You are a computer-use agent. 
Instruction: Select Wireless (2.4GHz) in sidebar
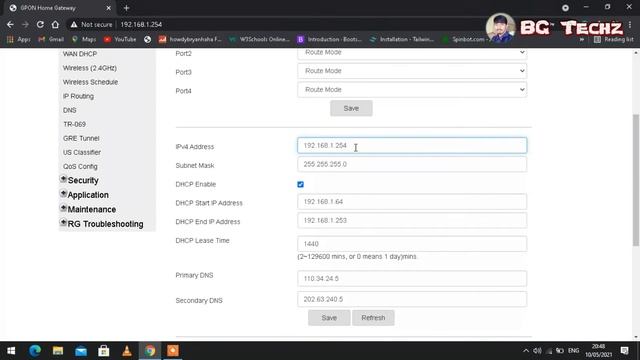[90, 68]
